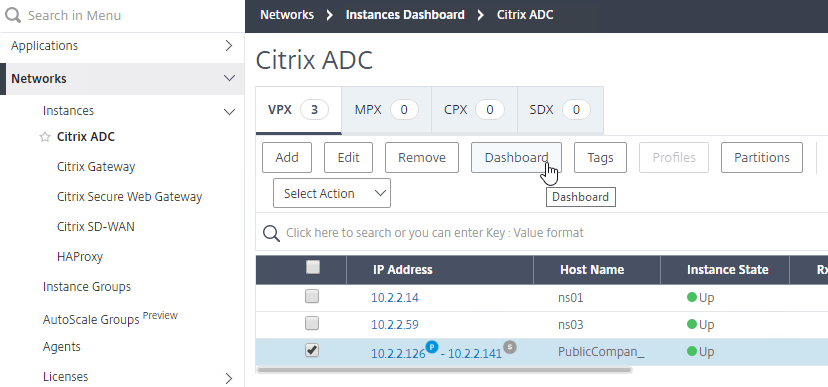Viewport: 828px width, 387px height.
Task: Click the favorite star beside Citrix ADC
Action: pyautogui.click(x=45, y=137)
